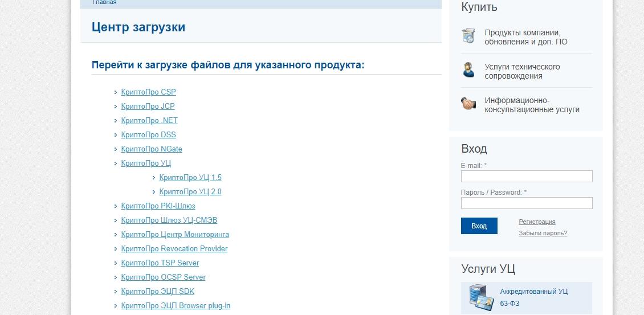Open Продукты компании, обновления и доп. ПО
Viewport: 644px width, 315px height.
coord(526,37)
